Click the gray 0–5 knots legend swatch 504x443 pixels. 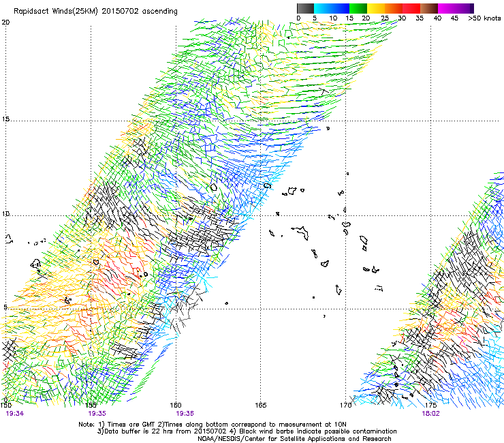coord(305,8)
